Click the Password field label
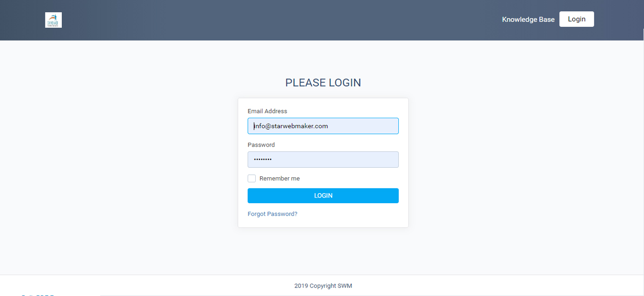 pos(261,145)
